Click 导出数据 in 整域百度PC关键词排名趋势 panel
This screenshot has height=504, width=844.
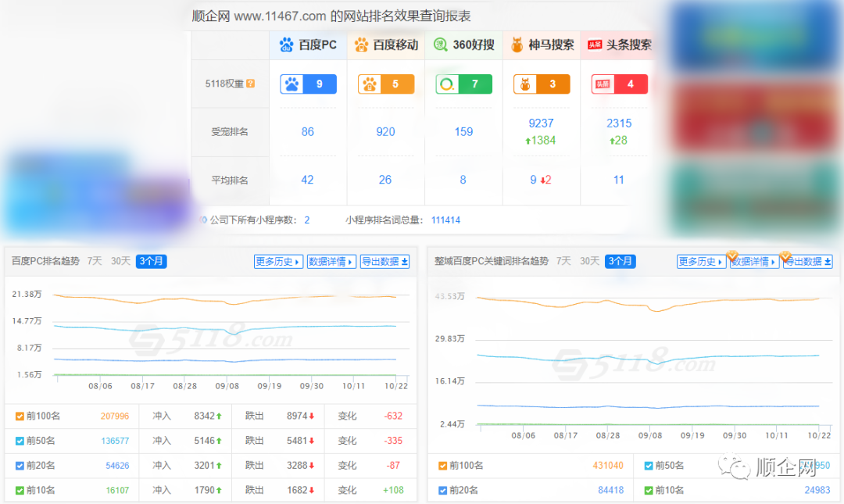pos(808,262)
